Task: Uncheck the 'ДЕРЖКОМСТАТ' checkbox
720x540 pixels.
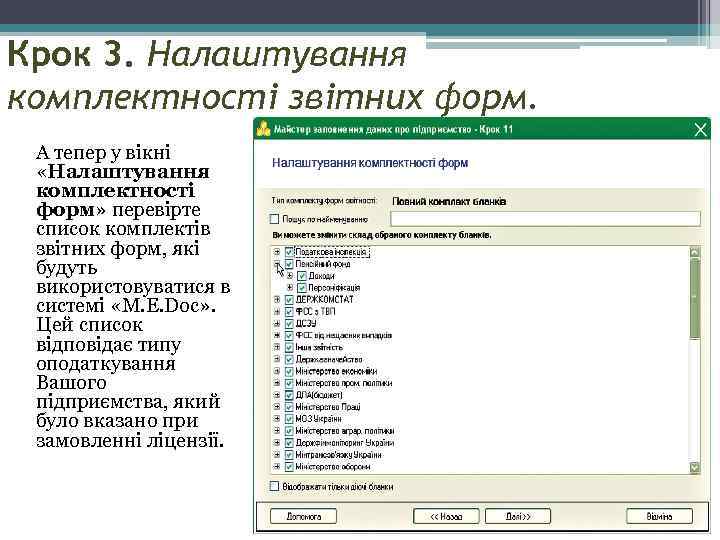Action: coord(289,300)
